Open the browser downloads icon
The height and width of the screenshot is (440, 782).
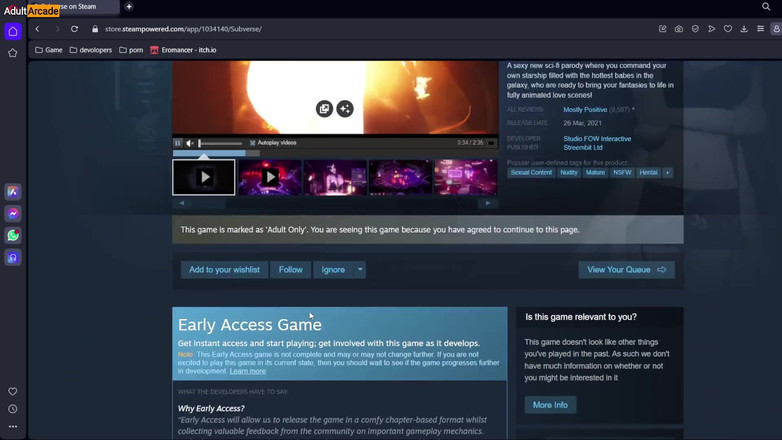[x=744, y=29]
